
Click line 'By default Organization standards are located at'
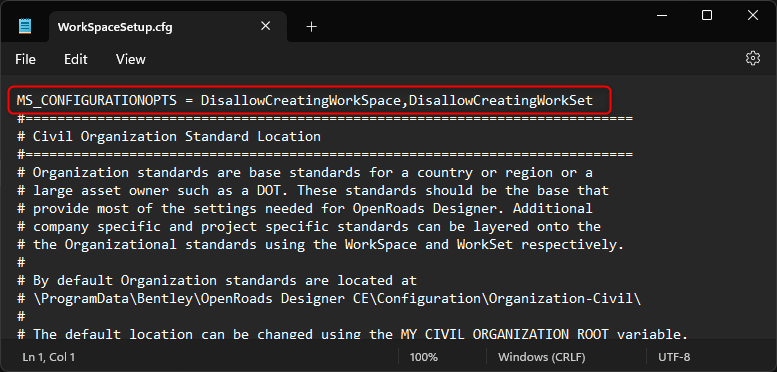click(217, 280)
